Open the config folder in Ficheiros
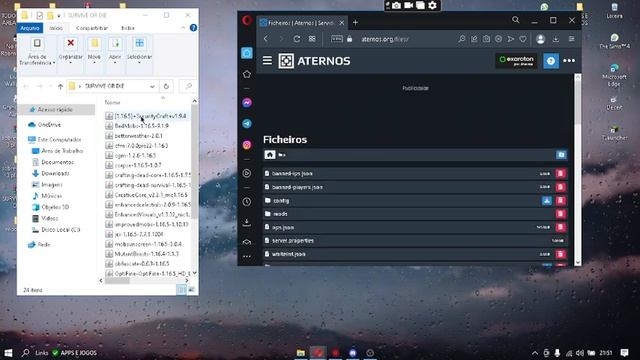The image size is (640, 360). (281, 200)
